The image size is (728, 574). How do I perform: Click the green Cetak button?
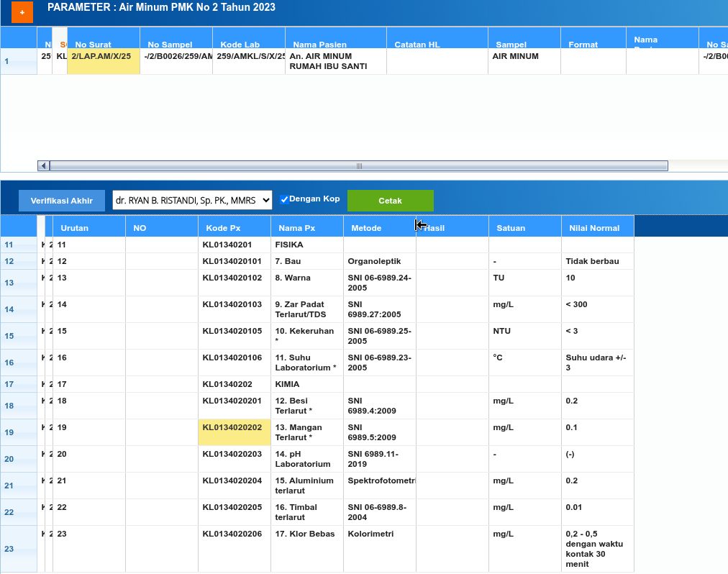coord(390,201)
